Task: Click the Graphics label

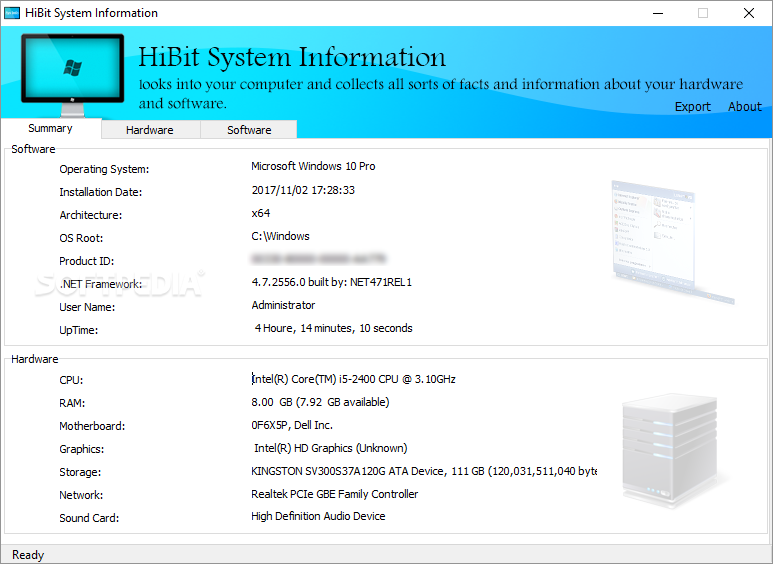Action: coord(82,449)
